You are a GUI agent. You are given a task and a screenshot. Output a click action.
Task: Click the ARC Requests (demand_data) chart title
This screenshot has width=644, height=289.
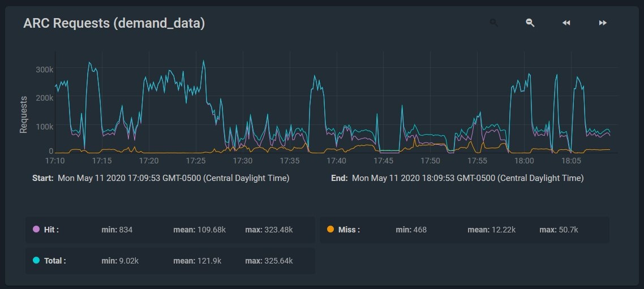click(114, 23)
